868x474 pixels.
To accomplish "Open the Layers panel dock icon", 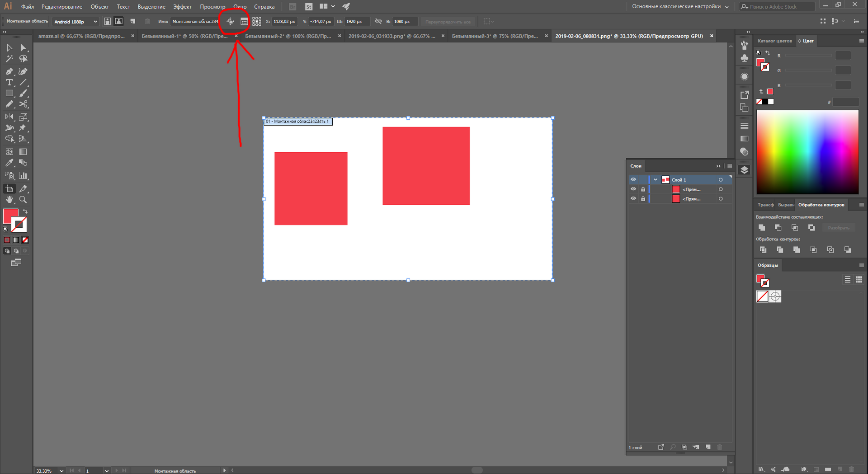I will 744,170.
